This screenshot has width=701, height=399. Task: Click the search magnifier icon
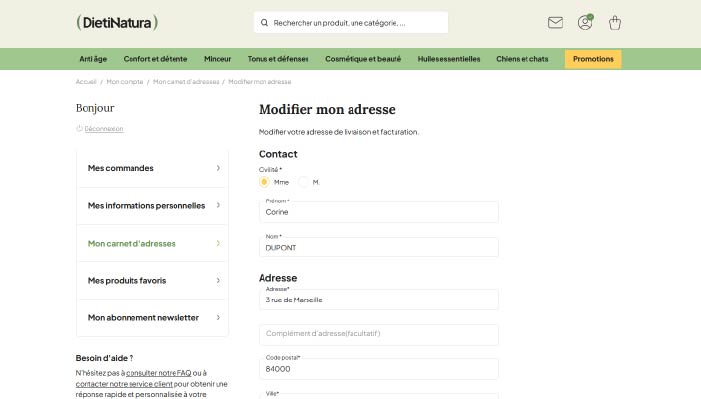point(264,23)
